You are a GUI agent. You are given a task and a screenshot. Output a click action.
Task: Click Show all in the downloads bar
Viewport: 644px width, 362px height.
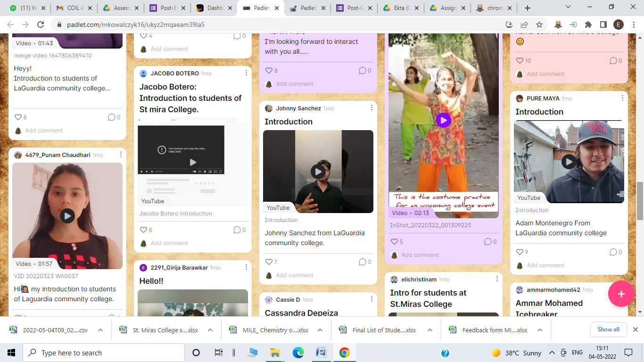point(608,329)
